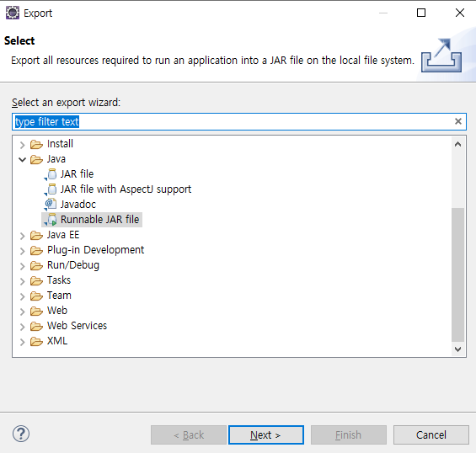Select the 'JAR file' entry
The height and width of the screenshot is (453, 476).
point(77,174)
